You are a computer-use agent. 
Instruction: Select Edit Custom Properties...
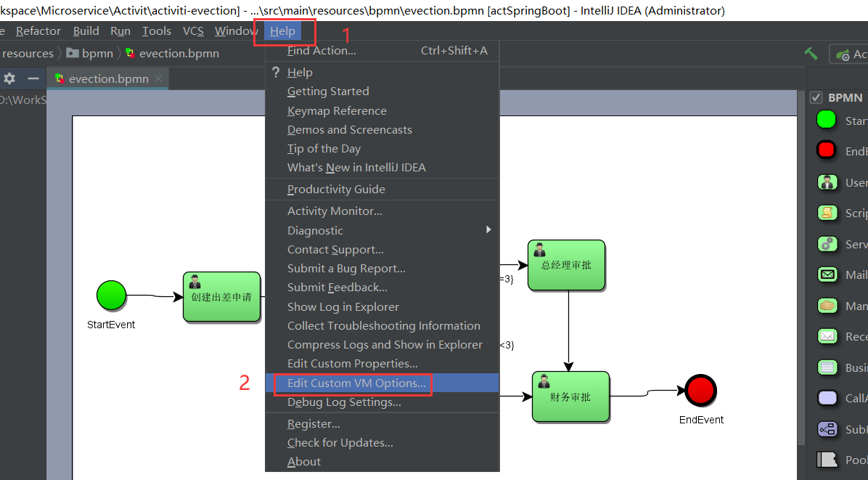click(x=382, y=364)
